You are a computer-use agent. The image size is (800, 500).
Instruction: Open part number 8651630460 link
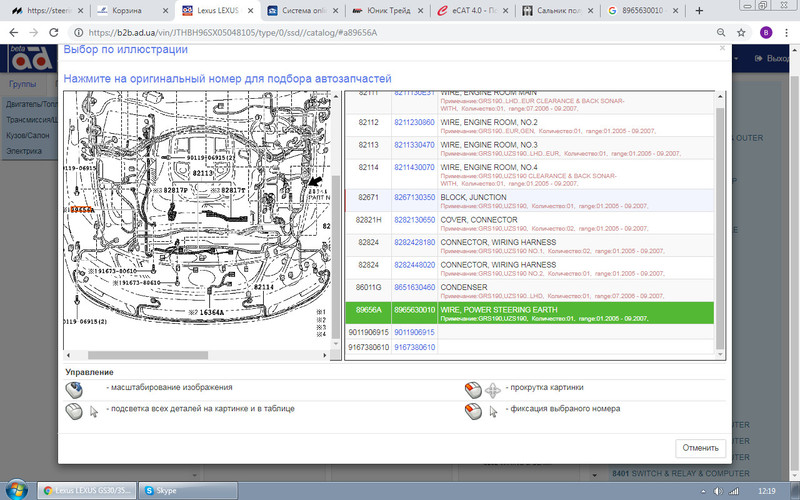[414, 287]
